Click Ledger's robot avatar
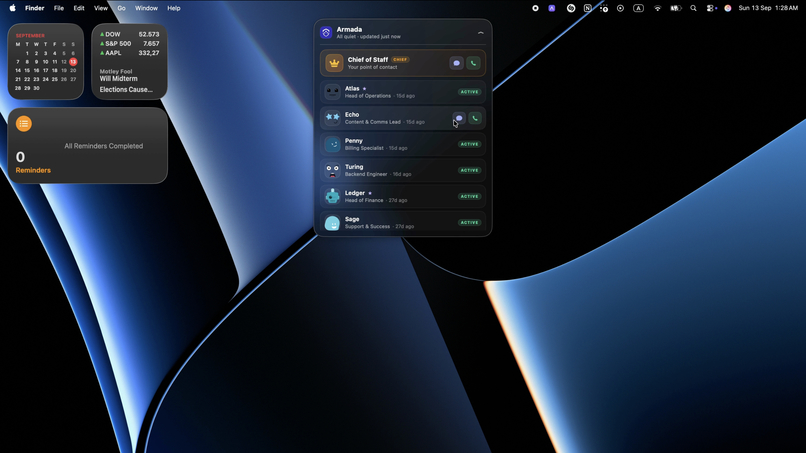Screen dimensions: 806x453 click(x=333, y=196)
